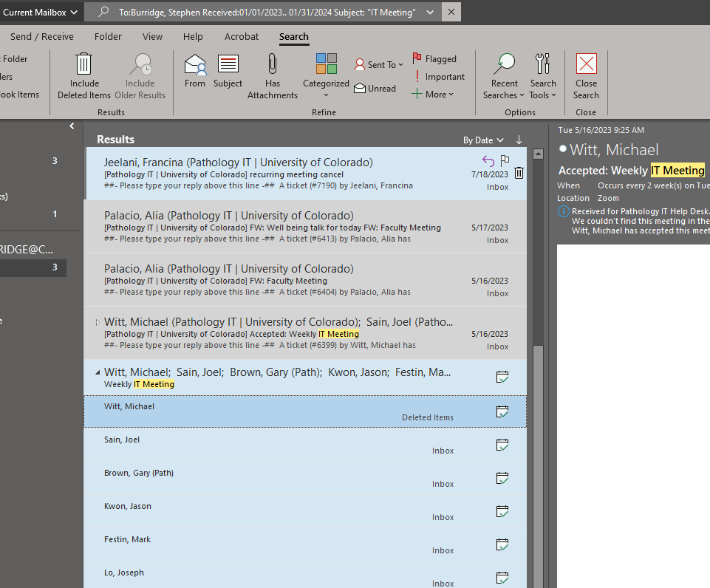The image size is (710, 588).
Task: Click meeting icon on Witt, Michael Deleted Items row
Action: click(502, 411)
